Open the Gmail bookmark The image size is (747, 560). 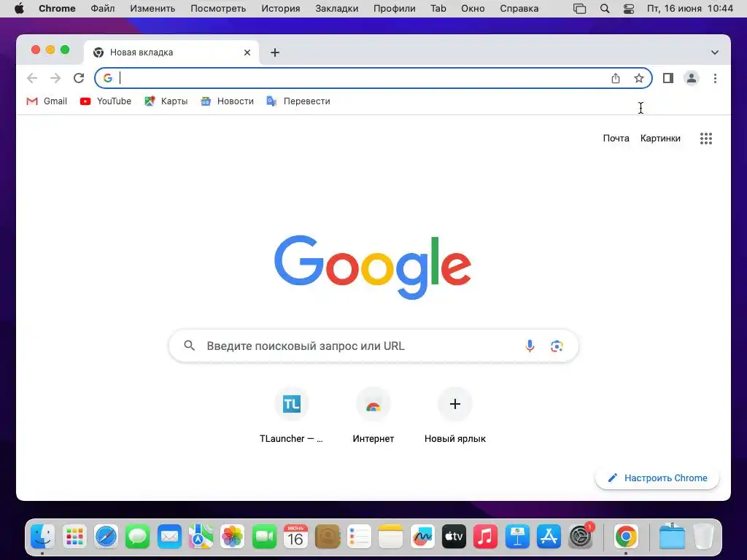(47, 101)
